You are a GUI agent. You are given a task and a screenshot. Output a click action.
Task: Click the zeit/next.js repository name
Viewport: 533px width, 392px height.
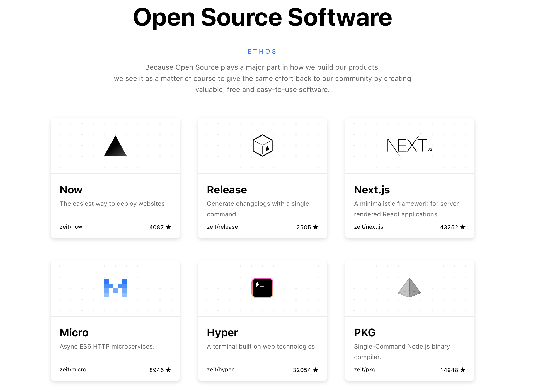coord(369,227)
